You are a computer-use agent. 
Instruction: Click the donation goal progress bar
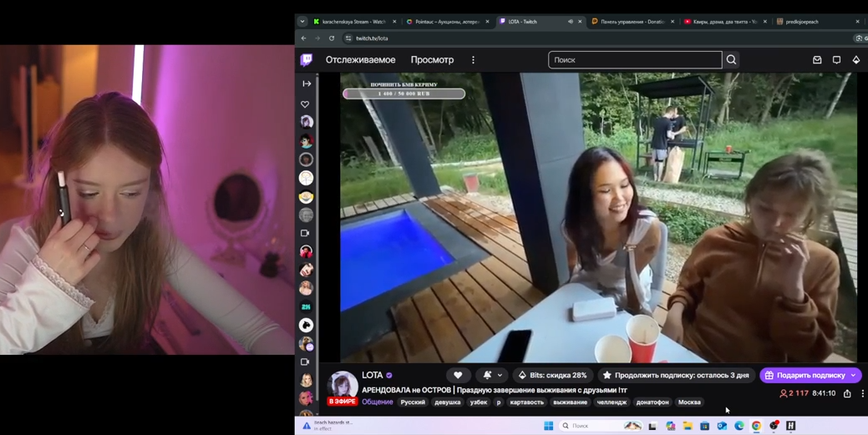coord(404,94)
